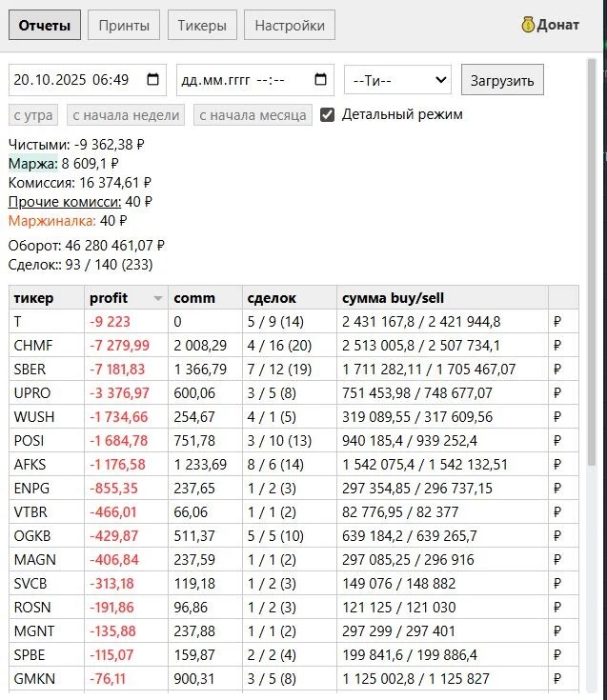This screenshot has height=700, width=607.
Task: Open calendar picker for empty end date
Action: (x=320, y=79)
